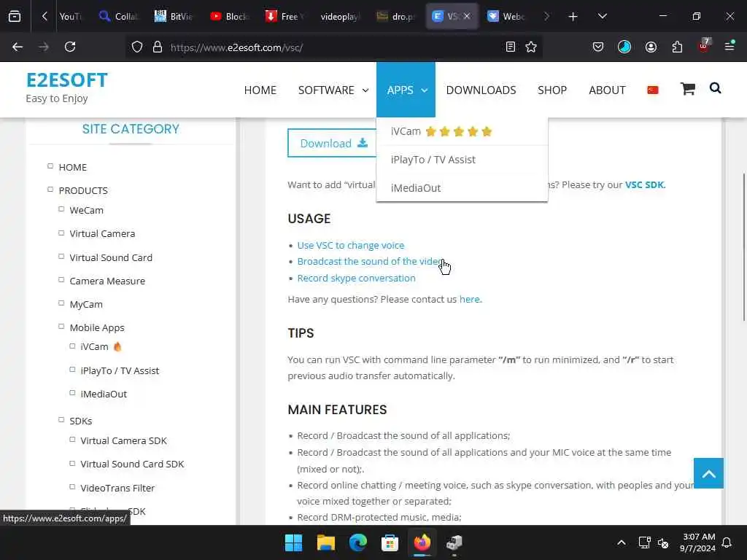The width and height of the screenshot is (747, 560).
Task: Expand the SOFTWARE menu dropdown
Action: click(333, 90)
